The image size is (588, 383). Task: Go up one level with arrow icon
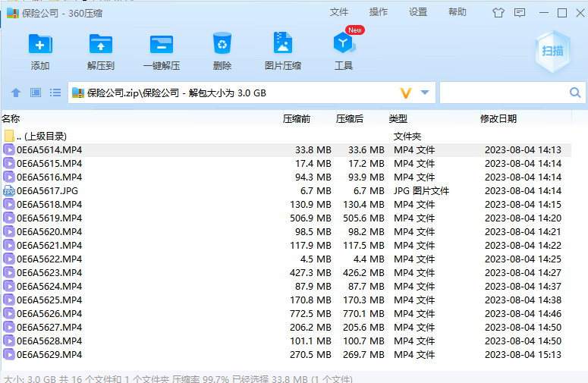point(15,93)
